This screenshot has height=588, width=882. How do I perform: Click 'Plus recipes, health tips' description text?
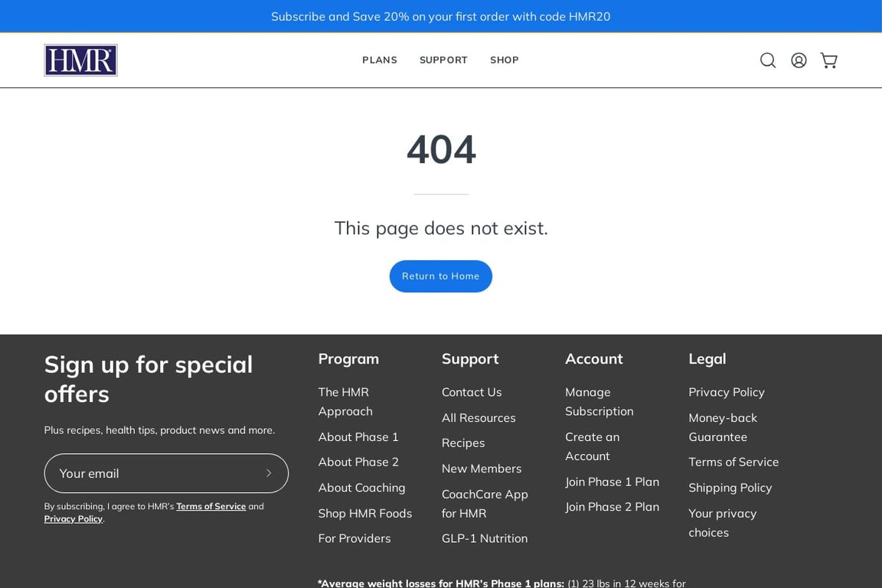159,430
